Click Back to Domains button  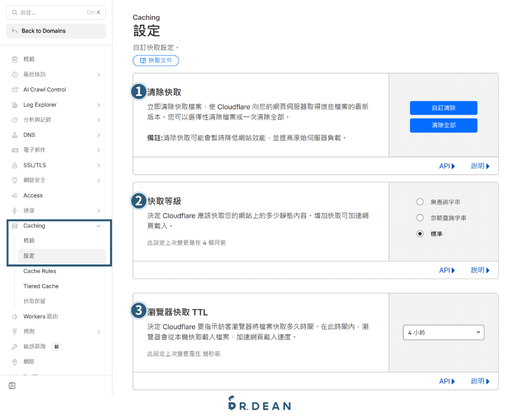(x=56, y=31)
